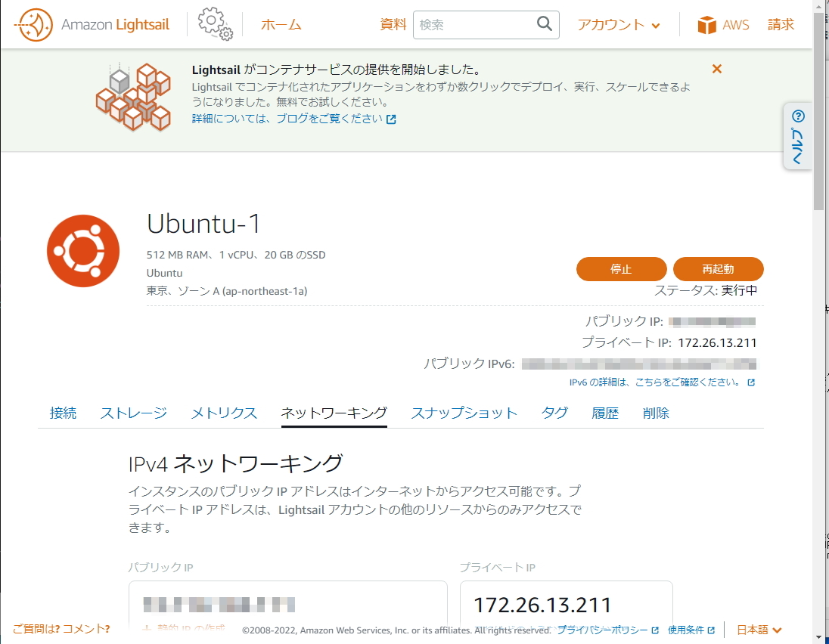Click 512 MB RAM、1 vCPU、20 GB のSSD text

point(236,255)
